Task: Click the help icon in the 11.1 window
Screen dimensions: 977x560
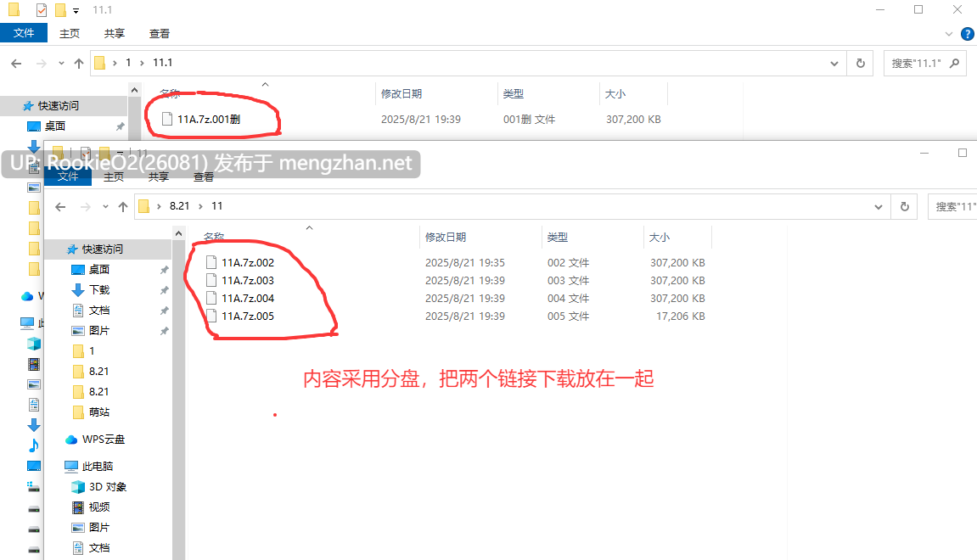Action: point(968,34)
